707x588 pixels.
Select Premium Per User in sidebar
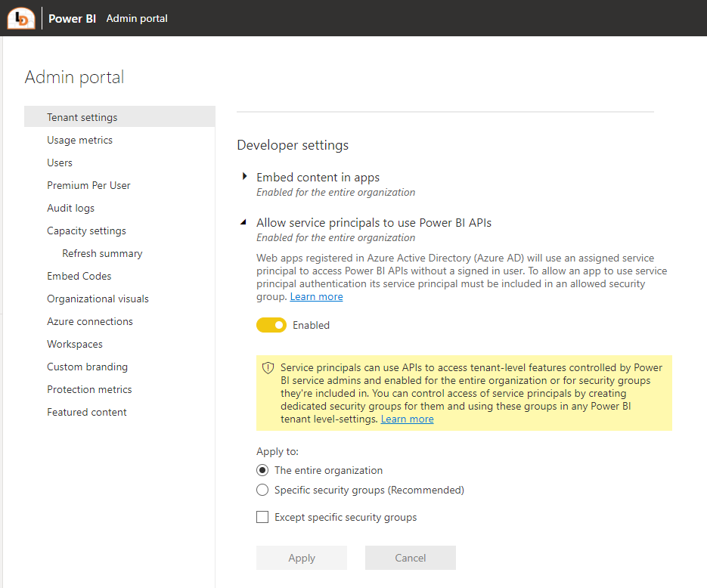88,185
